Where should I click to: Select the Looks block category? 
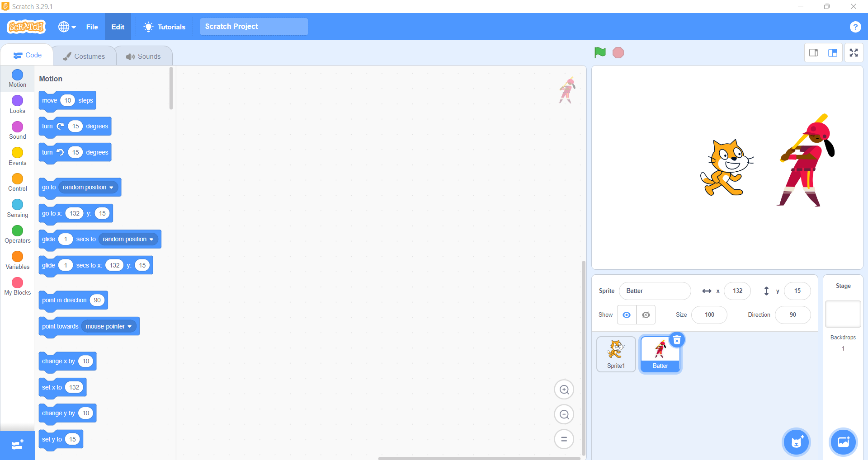click(17, 104)
